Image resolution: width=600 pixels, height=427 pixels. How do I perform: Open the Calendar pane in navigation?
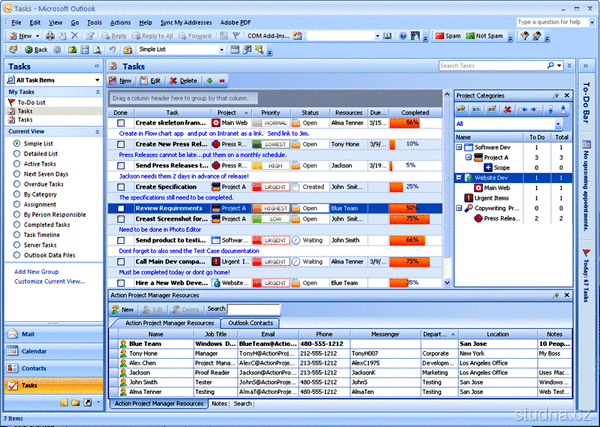pyautogui.click(x=36, y=351)
